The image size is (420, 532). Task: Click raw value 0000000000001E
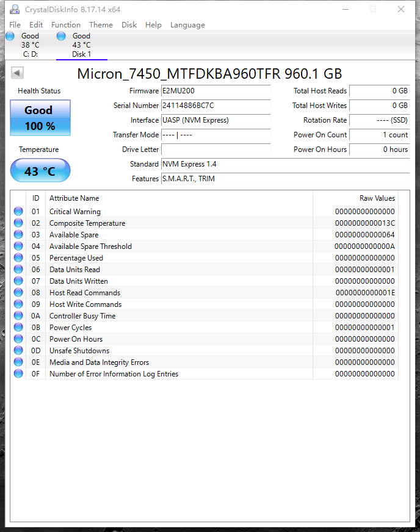click(x=365, y=293)
